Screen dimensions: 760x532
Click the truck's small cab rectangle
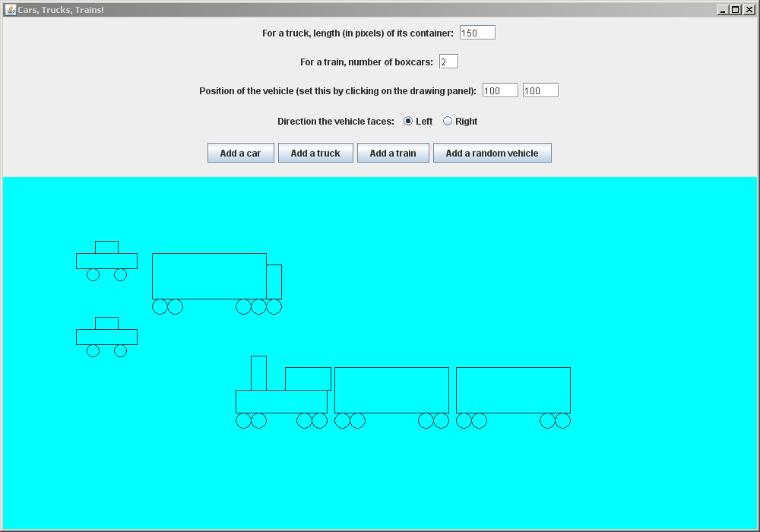click(274, 281)
